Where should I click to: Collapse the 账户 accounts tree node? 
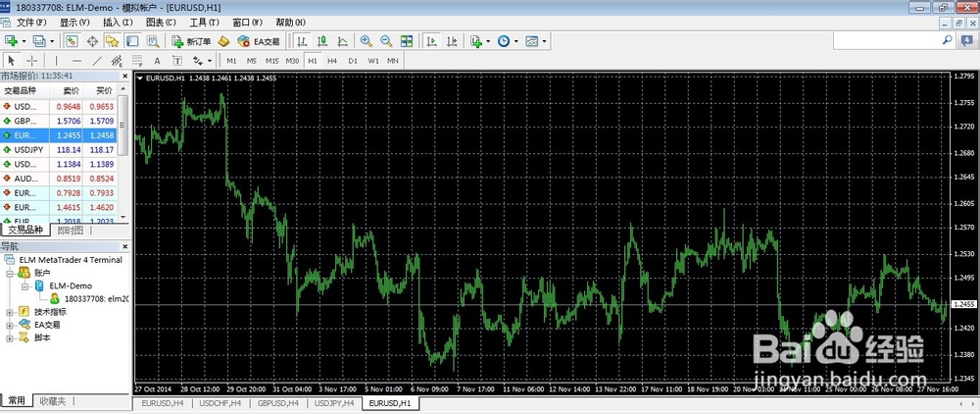click(10, 273)
